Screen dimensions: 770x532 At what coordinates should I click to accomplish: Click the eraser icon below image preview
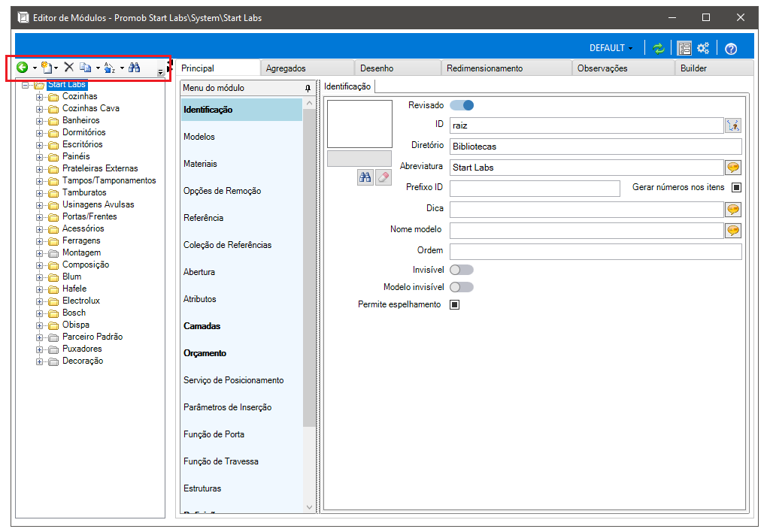[x=383, y=177]
